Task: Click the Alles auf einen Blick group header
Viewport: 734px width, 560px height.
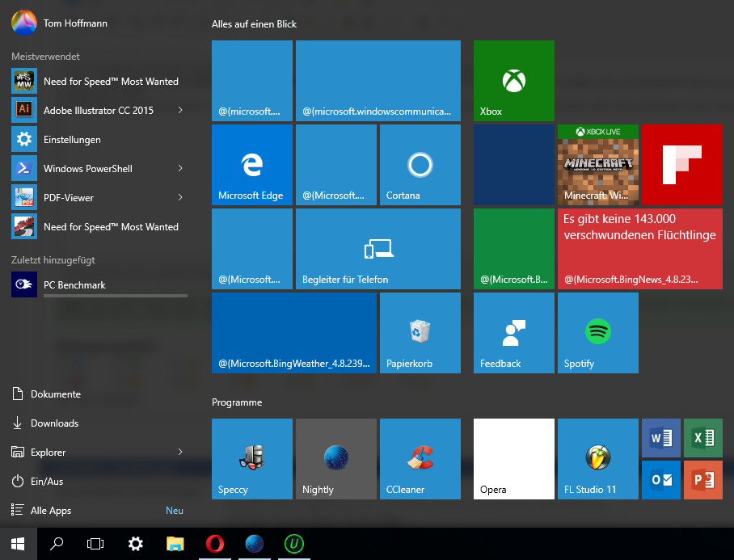Action: pos(254,24)
